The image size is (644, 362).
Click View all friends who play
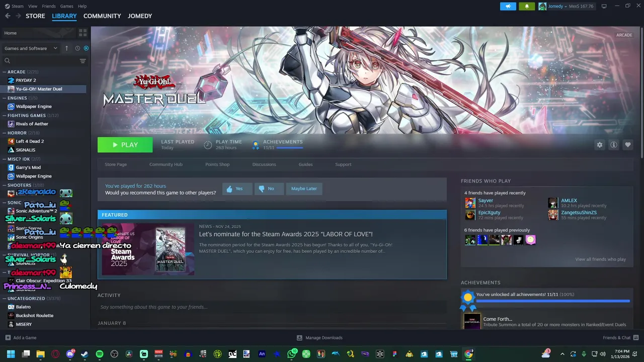click(x=600, y=259)
